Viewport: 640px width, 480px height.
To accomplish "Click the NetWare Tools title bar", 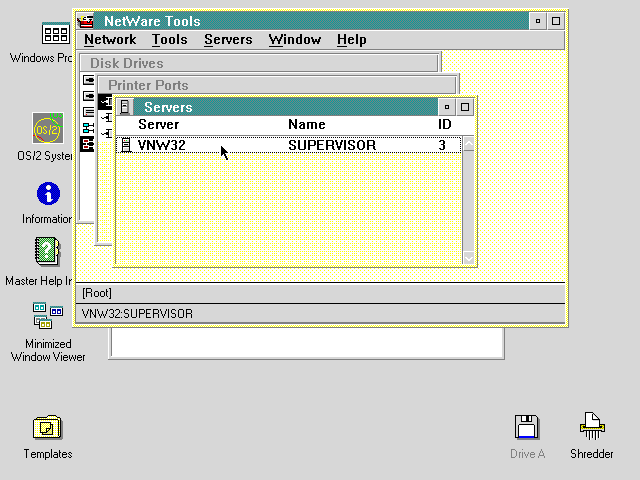I will (312, 21).
